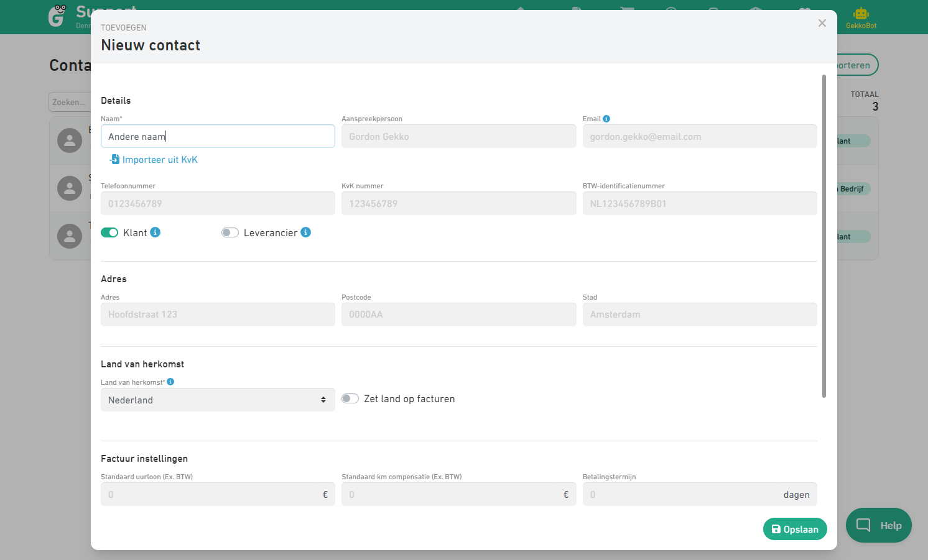Click the Naam input field
Screen dimensions: 928x560
point(218,136)
